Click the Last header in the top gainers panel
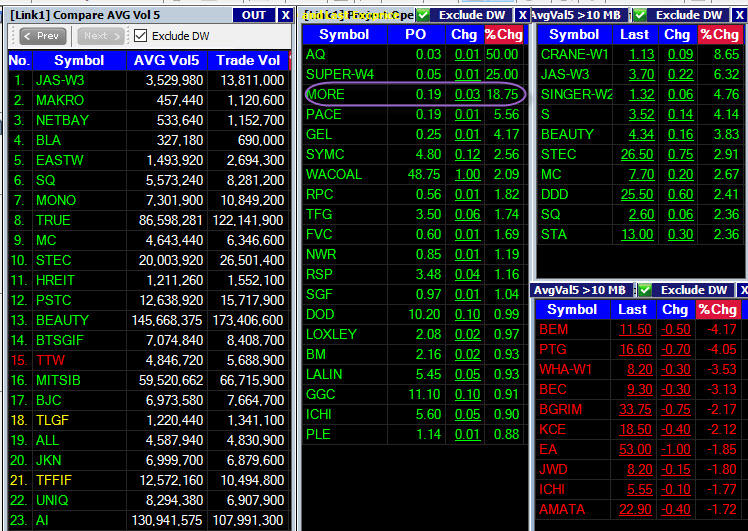 tap(634, 35)
